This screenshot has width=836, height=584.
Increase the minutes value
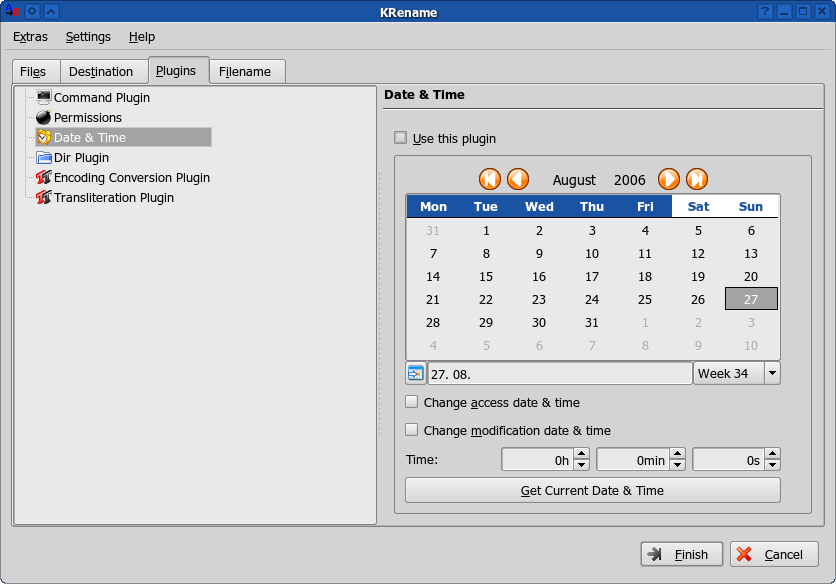(678, 454)
